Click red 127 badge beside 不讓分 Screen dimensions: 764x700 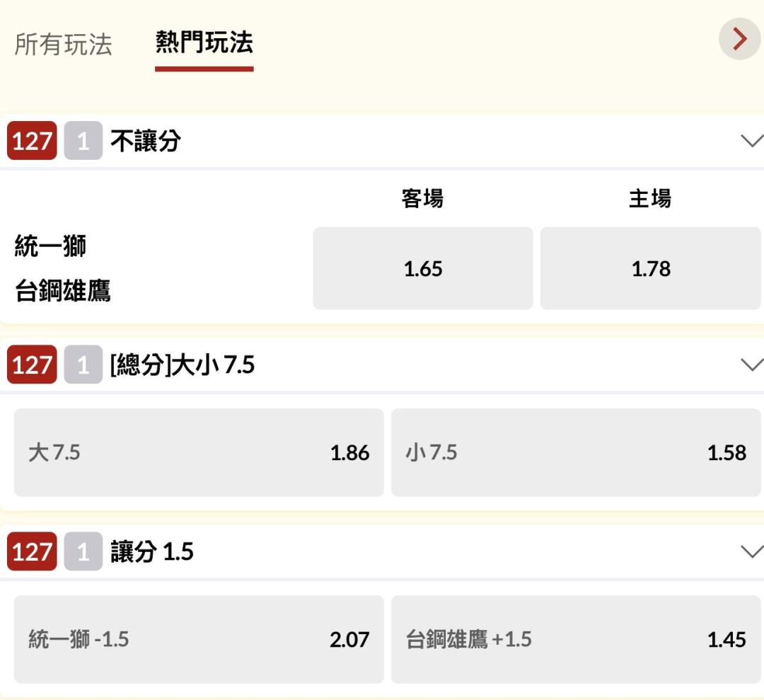(32, 141)
